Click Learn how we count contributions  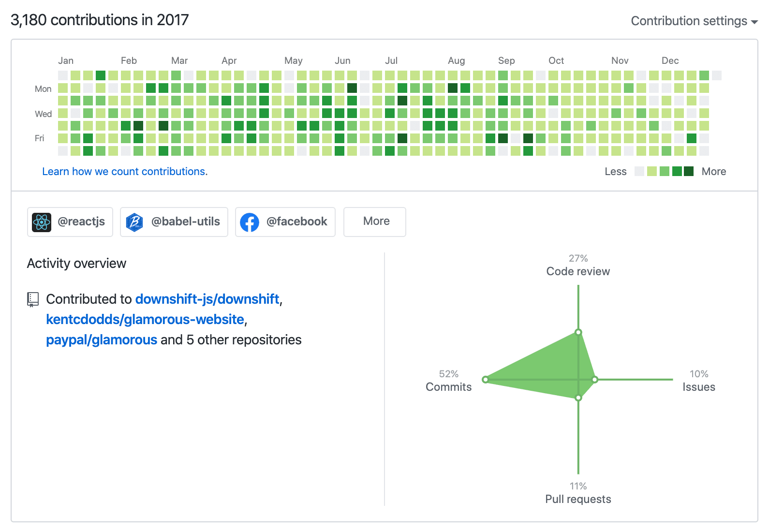(124, 171)
